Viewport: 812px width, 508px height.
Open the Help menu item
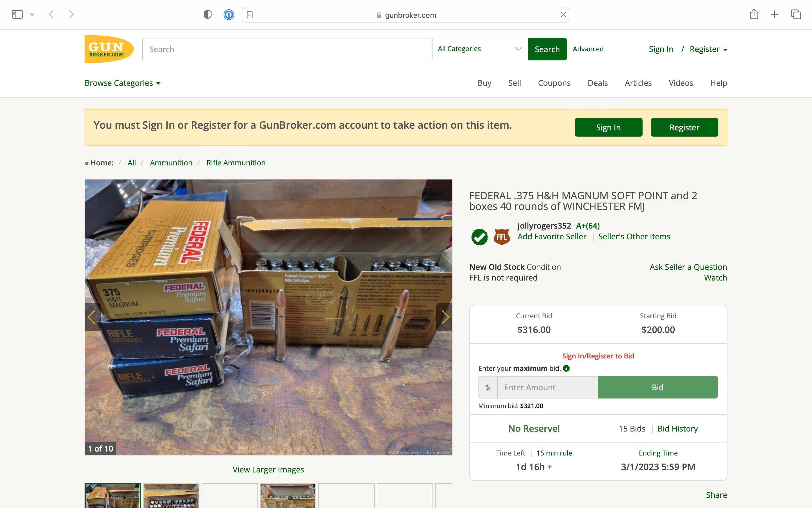tap(718, 83)
